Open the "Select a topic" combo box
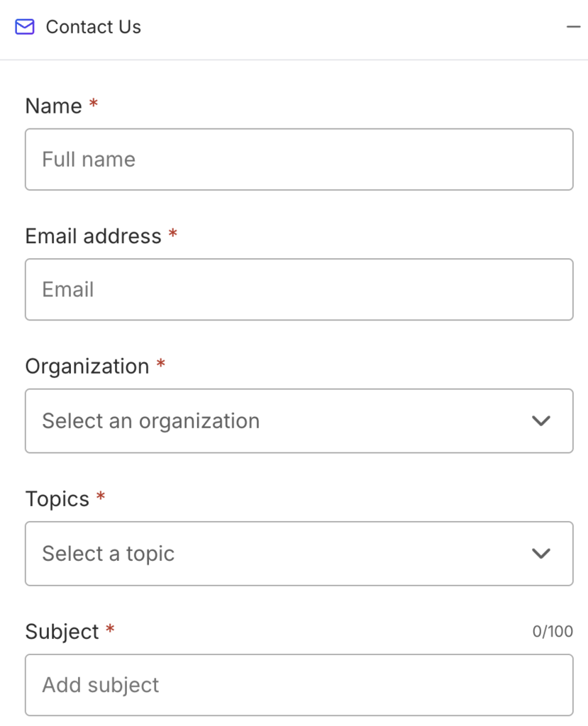 [x=284, y=554]
